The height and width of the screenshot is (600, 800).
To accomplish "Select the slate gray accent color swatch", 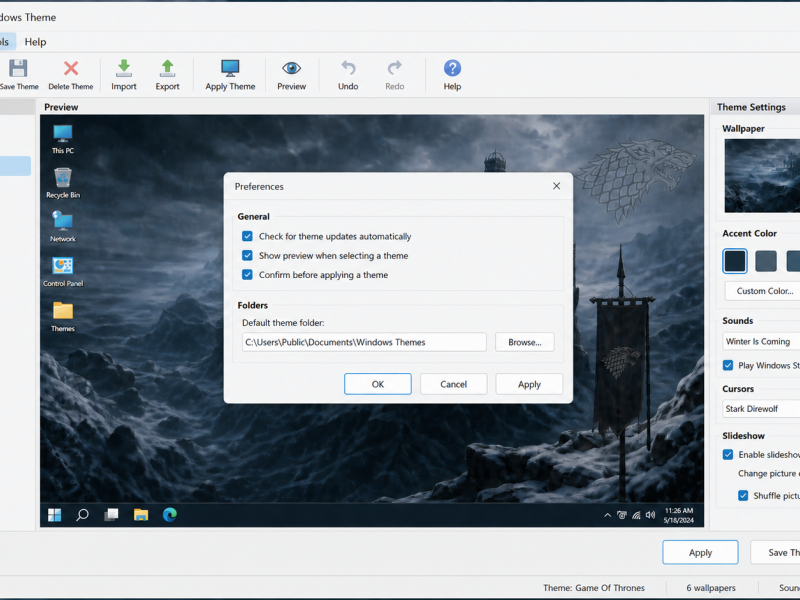I will click(x=766, y=261).
